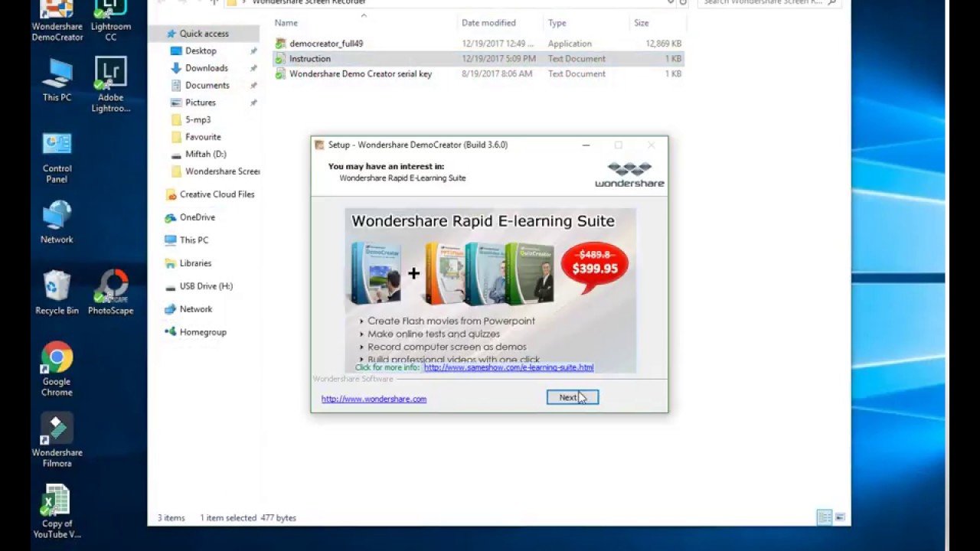Select the democreator_full49 application file icon
Viewport: 980px width, 551px height.
(x=280, y=44)
